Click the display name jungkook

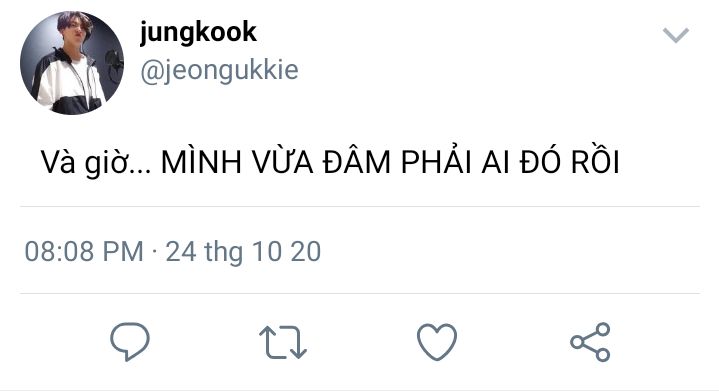click(x=198, y=33)
